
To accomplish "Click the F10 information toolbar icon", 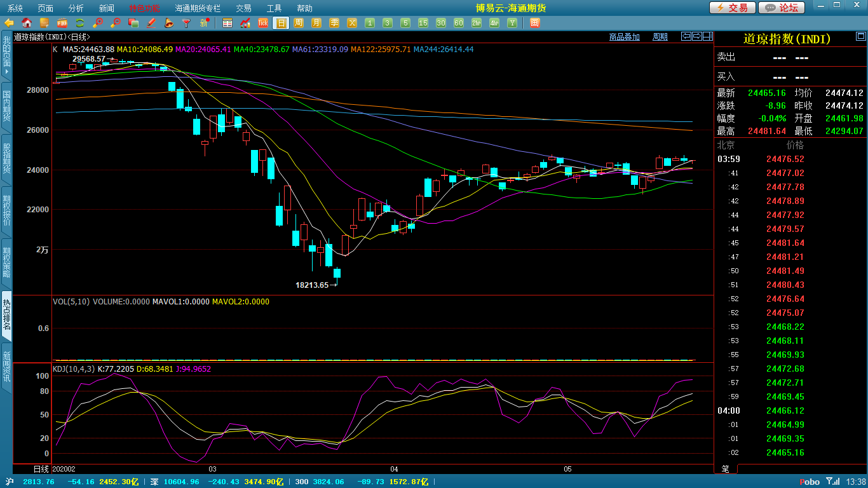I will click(62, 23).
